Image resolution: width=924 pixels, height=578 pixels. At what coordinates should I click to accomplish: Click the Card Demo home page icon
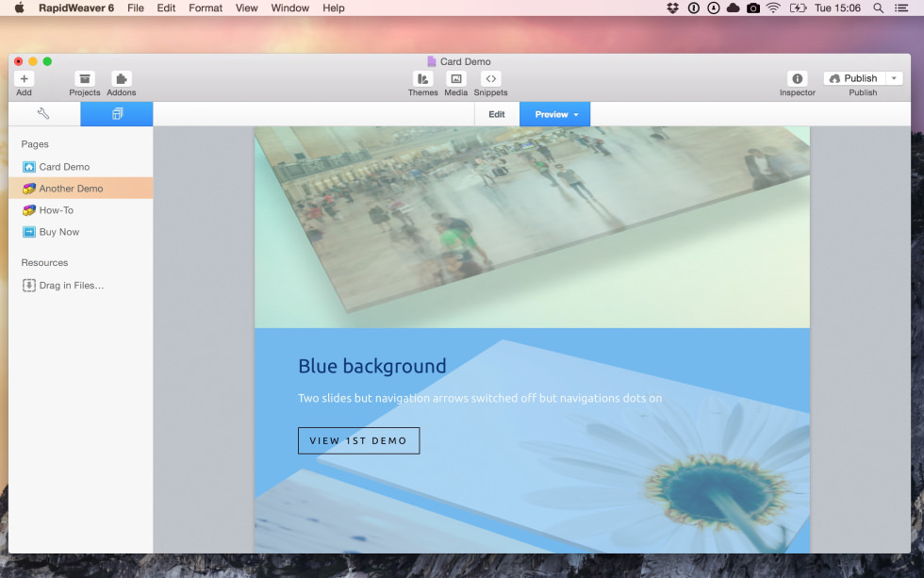[29, 167]
